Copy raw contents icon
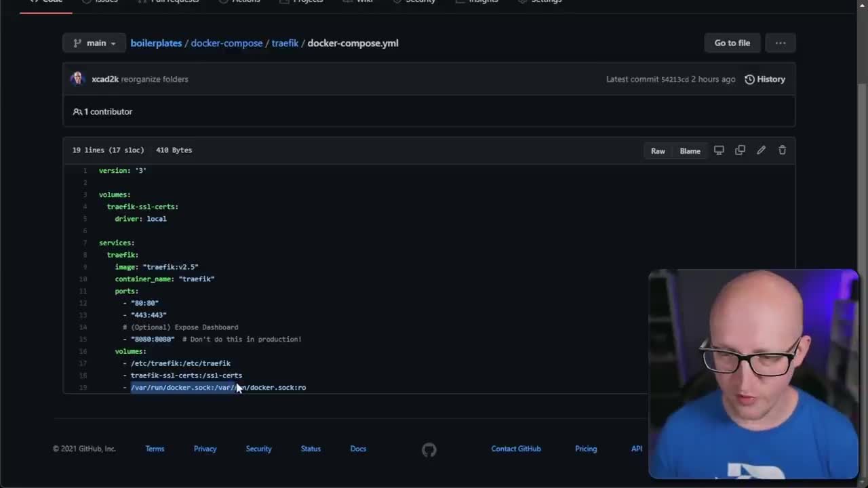The width and height of the screenshot is (868, 488). coord(740,150)
